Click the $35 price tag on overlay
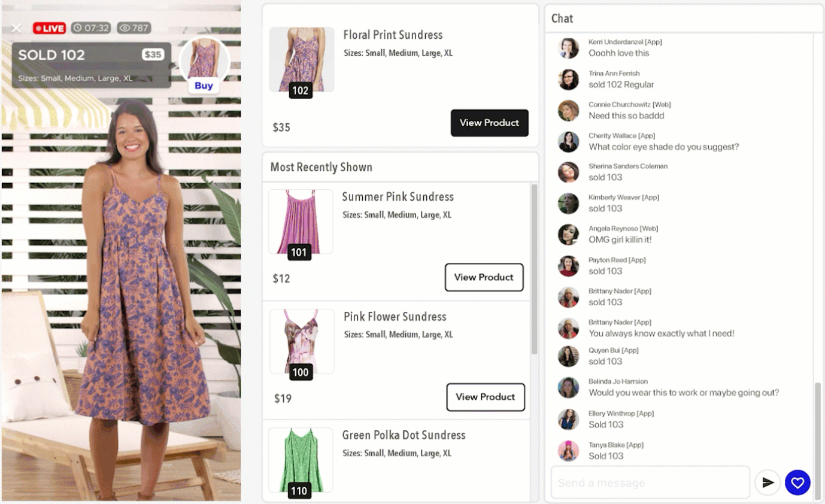 153,55
